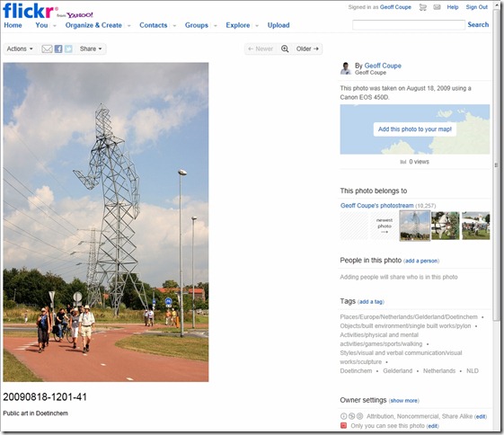Viewport: 504px width, 435px height.
Task: Open Groups menu item
Action: tap(197, 25)
